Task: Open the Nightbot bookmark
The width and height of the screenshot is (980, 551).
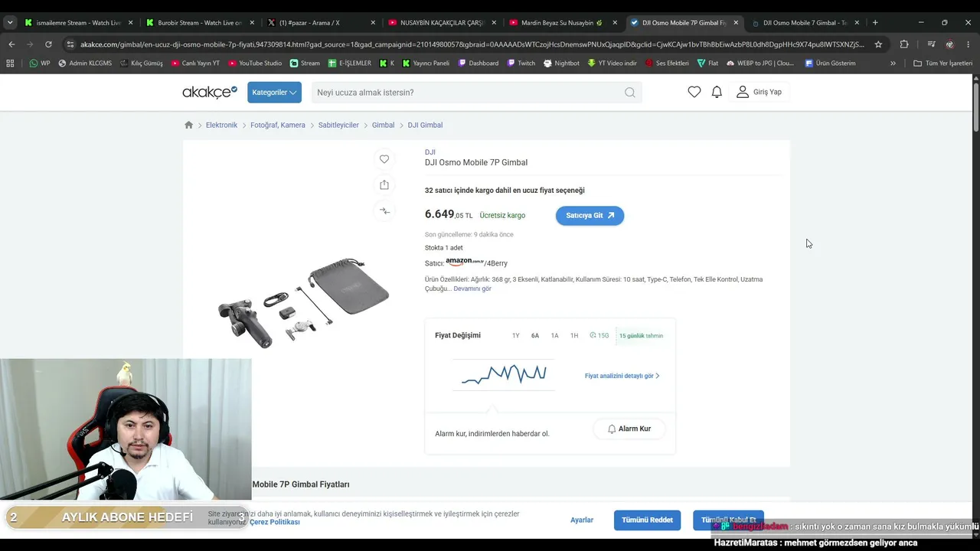Action: click(x=561, y=63)
